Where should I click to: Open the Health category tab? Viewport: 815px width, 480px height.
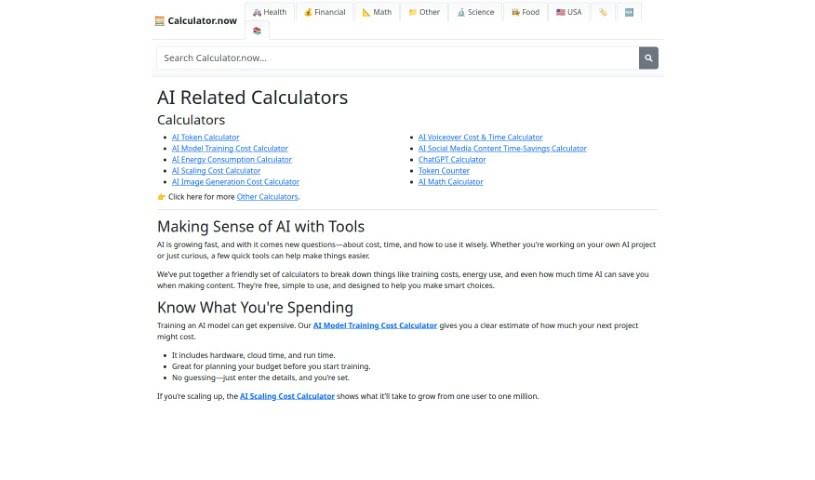(270, 12)
